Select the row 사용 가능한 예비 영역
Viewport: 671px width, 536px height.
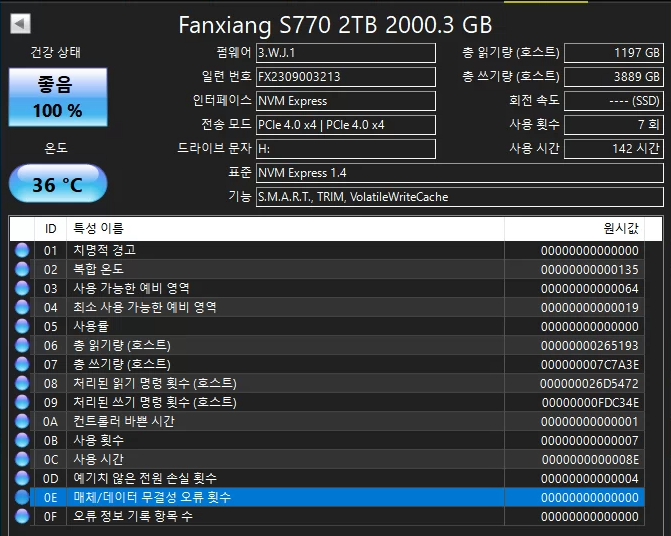click(x=327, y=288)
